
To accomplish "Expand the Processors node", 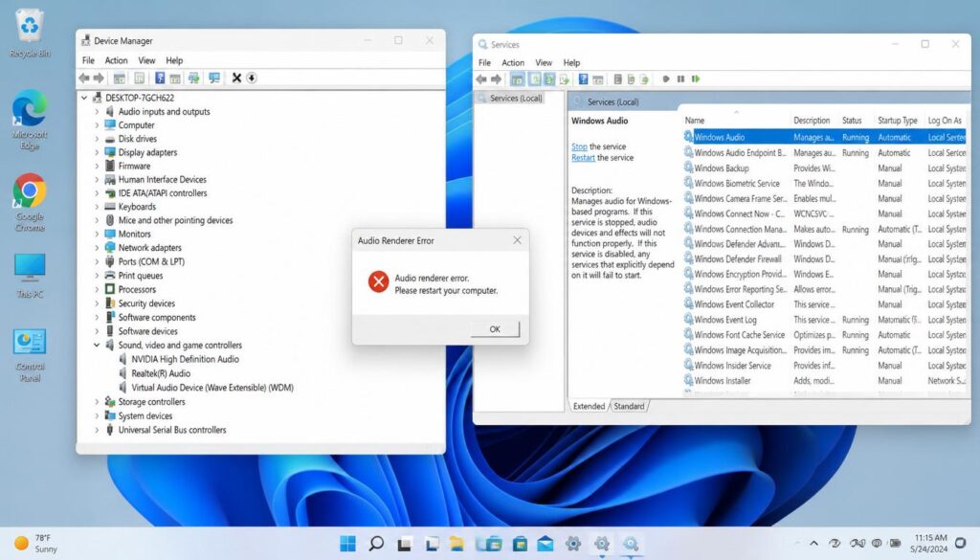I will pos(97,289).
